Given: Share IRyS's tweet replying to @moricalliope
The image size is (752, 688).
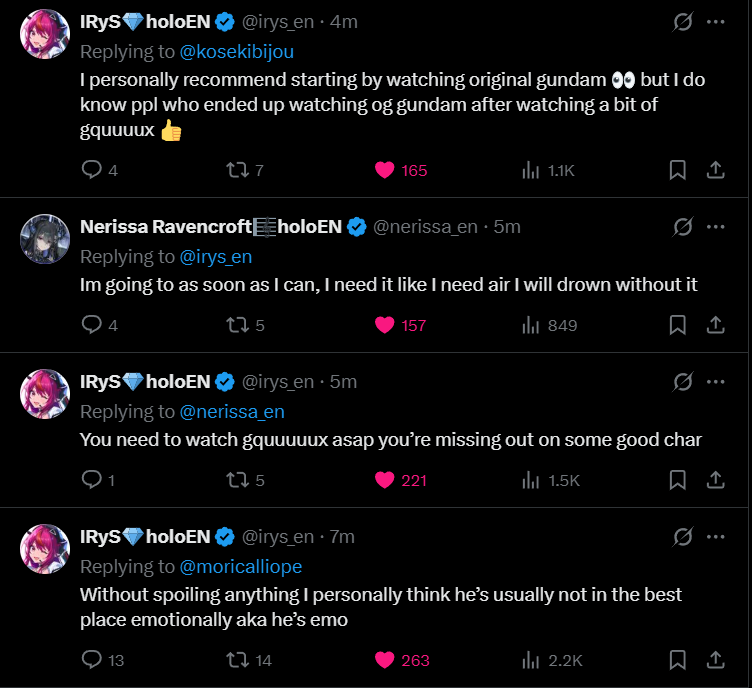Looking at the screenshot, I should tap(715, 660).
